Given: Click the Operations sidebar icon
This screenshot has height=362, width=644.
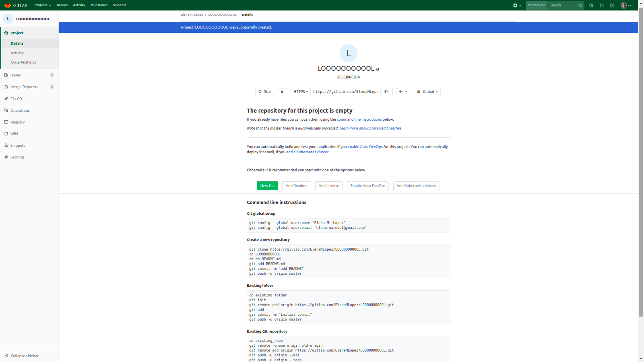Looking at the screenshot, I should (6, 110).
